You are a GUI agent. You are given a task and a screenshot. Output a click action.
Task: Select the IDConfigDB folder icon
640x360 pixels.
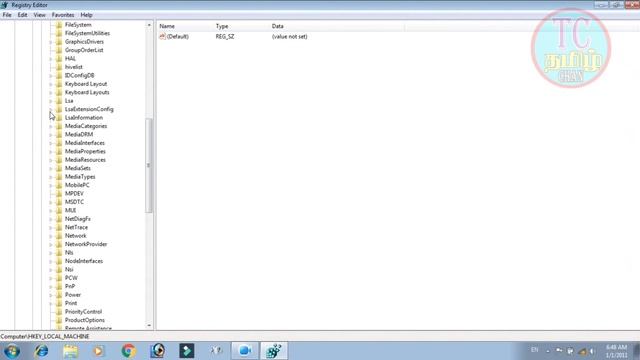tap(59, 76)
